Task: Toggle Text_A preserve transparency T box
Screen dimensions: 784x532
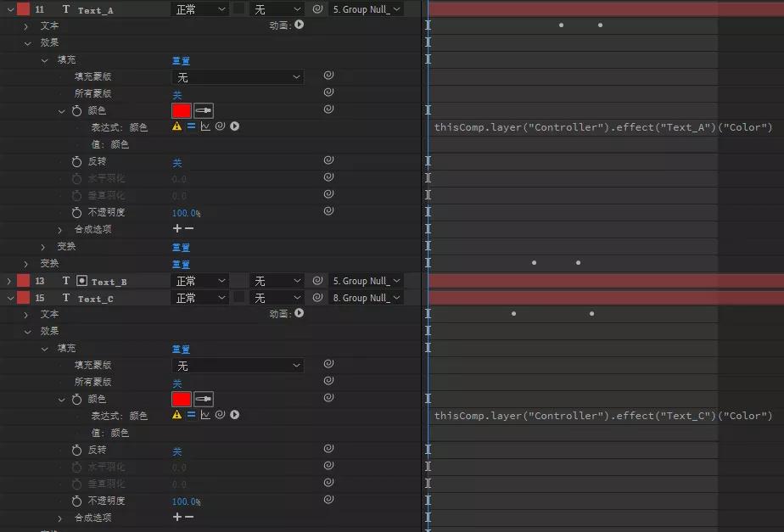Action: pyautogui.click(x=239, y=9)
